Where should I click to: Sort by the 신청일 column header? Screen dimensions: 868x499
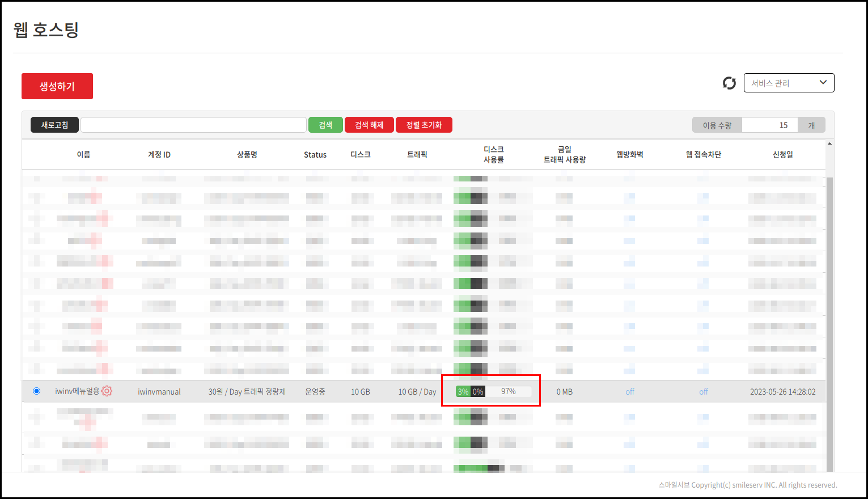783,154
